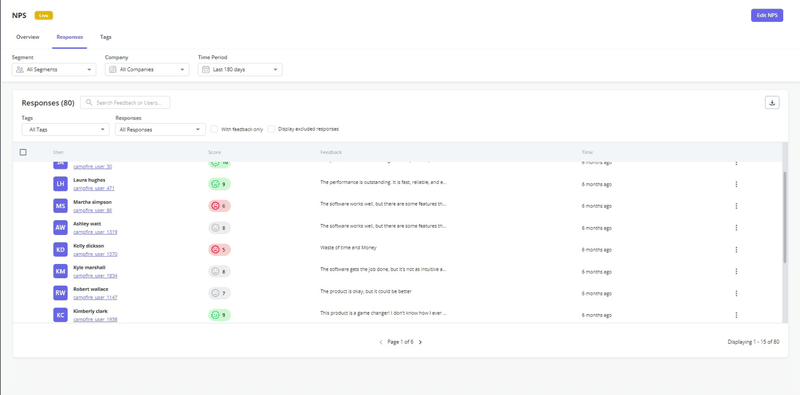Go to the next page with right chevron
Image resolution: width=800 pixels, height=395 pixels.
(420, 342)
